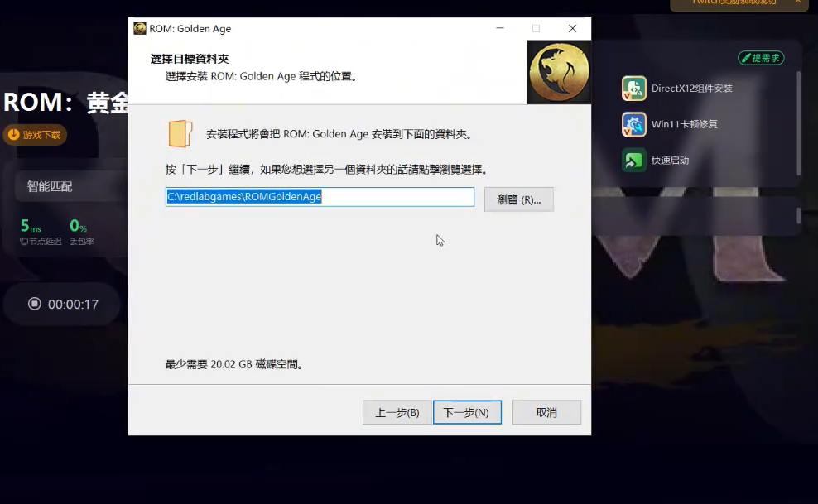Image resolution: width=818 pixels, height=504 pixels.
Task: Click the ROM Golden Age title bar icon
Action: tap(140, 29)
